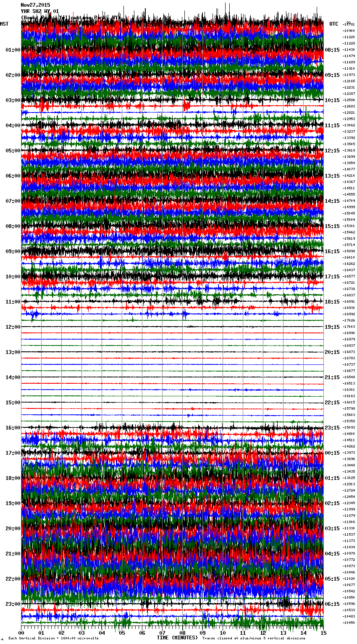Select the "09:00" MST row label
Screen dimensions: 357x644
pyautogui.click(x=13, y=251)
